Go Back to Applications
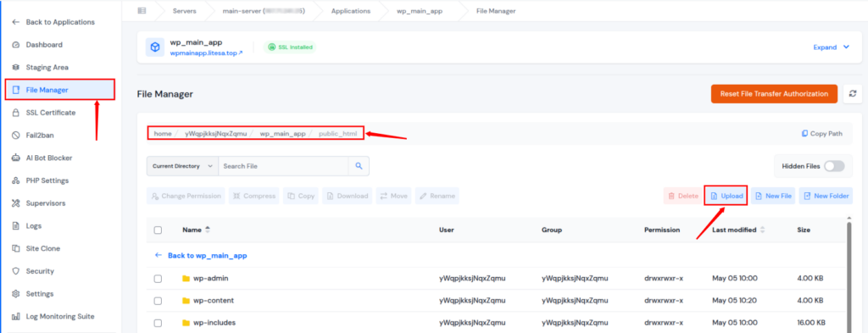The image size is (868, 333). [53, 22]
